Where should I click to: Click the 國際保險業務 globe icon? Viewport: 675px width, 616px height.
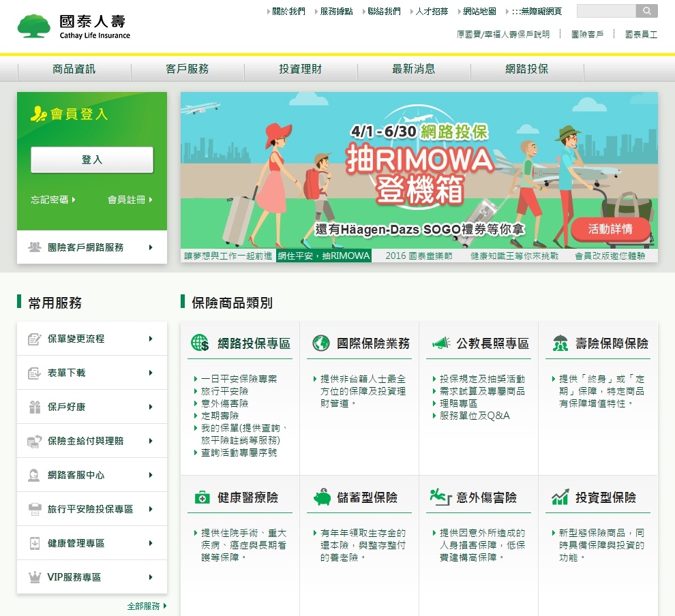pyautogui.click(x=320, y=343)
